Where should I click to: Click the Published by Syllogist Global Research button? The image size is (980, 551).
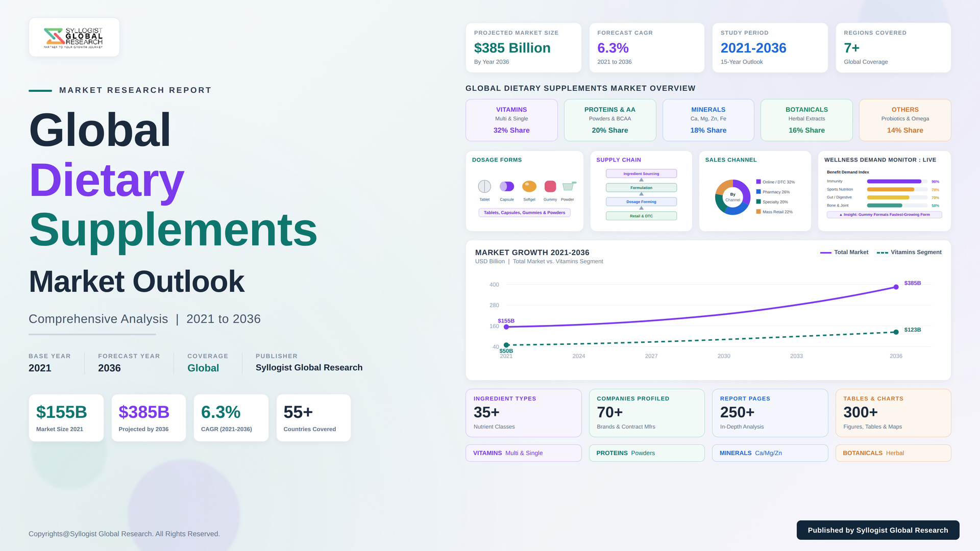click(x=878, y=530)
